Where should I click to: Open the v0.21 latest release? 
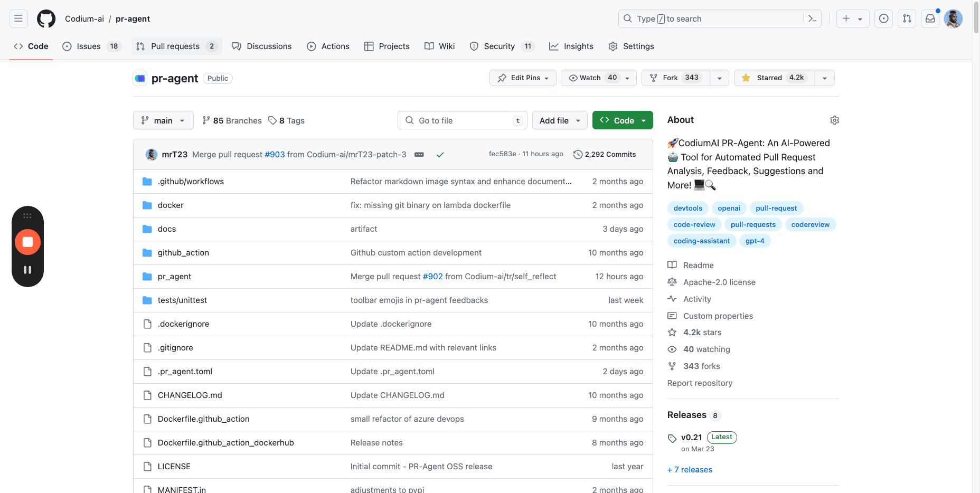click(x=692, y=437)
